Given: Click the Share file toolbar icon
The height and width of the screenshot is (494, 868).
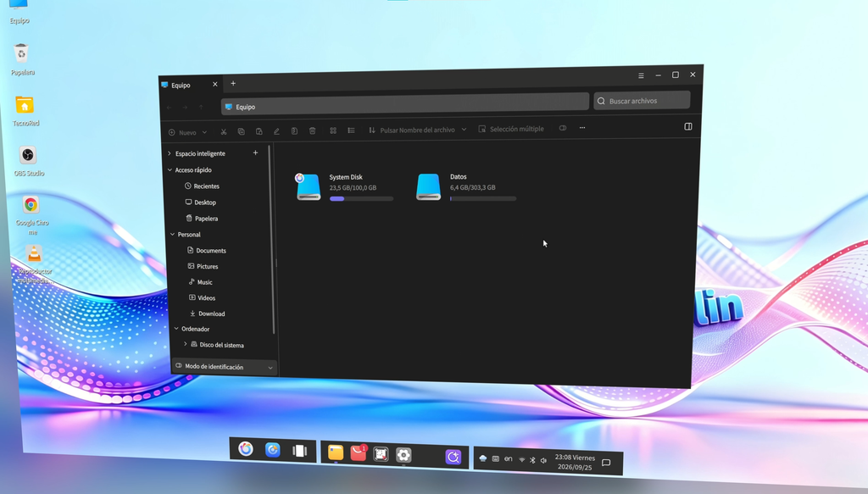Looking at the screenshot, I should coord(294,130).
